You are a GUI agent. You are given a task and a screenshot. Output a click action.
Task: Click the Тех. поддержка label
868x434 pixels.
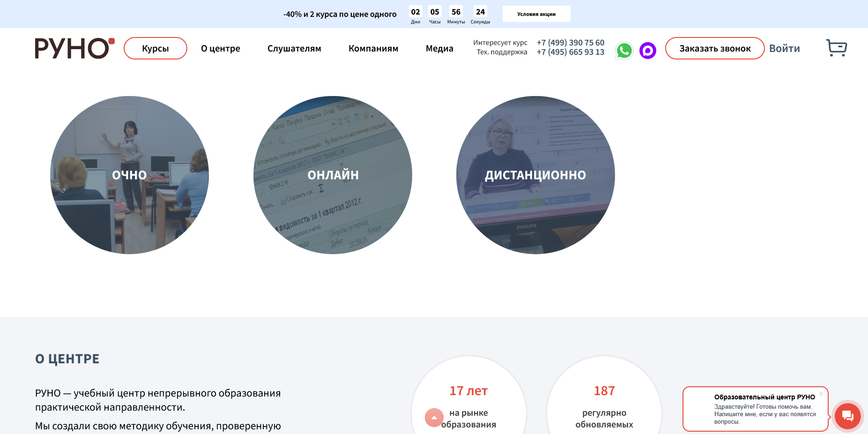pos(502,52)
